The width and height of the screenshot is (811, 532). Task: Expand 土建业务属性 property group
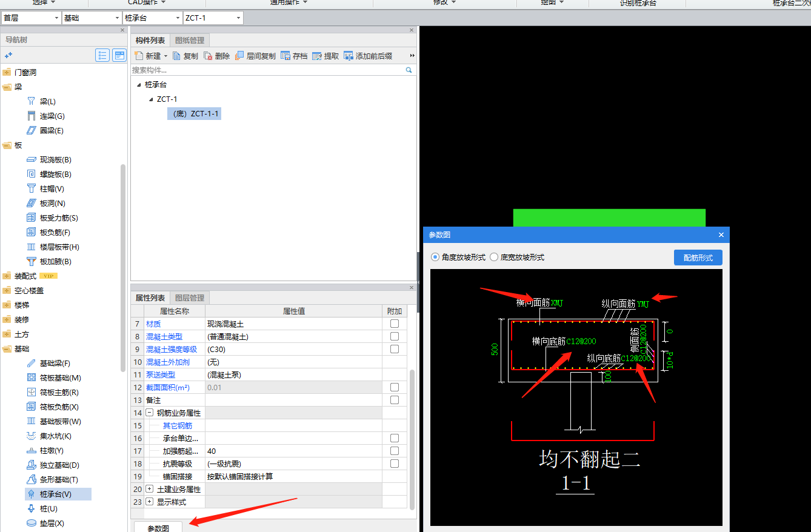(x=149, y=489)
